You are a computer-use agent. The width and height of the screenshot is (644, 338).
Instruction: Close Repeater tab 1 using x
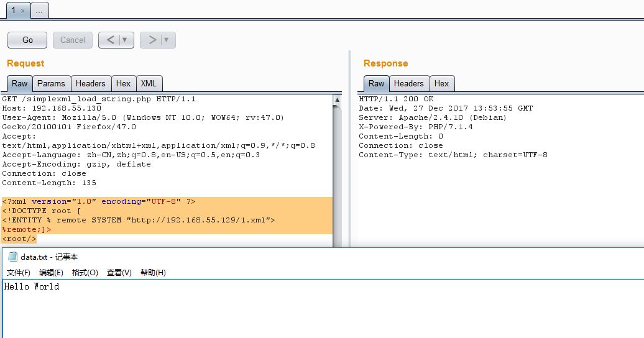click(x=22, y=11)
